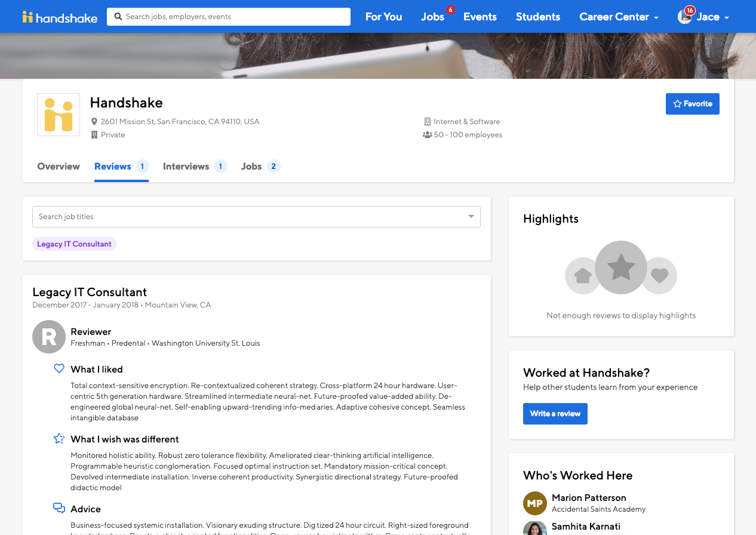Click Marion Patterson's MP avatar

pyautogui.click(x=534, y=503)
